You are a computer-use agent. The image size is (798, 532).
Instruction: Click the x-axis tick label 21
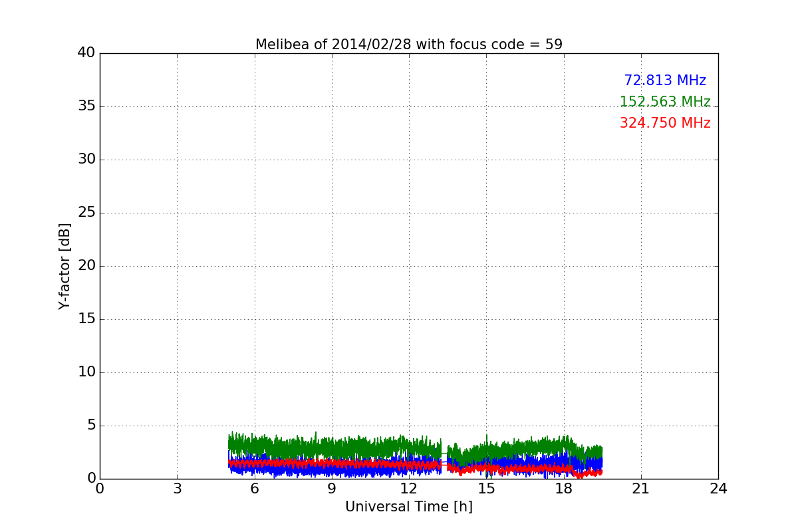[641, 489]
